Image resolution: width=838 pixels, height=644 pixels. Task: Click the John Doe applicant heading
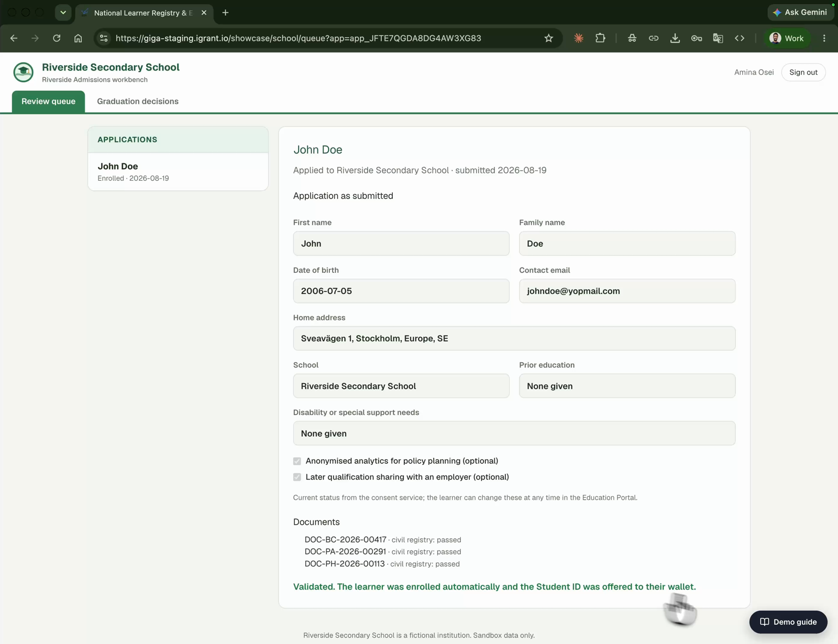(317, 150)
